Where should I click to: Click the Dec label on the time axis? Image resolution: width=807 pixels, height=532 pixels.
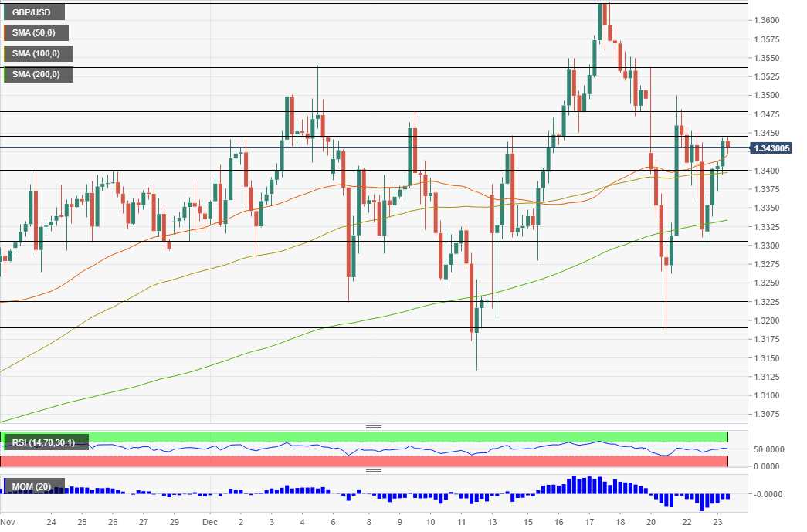coord(210,522)
